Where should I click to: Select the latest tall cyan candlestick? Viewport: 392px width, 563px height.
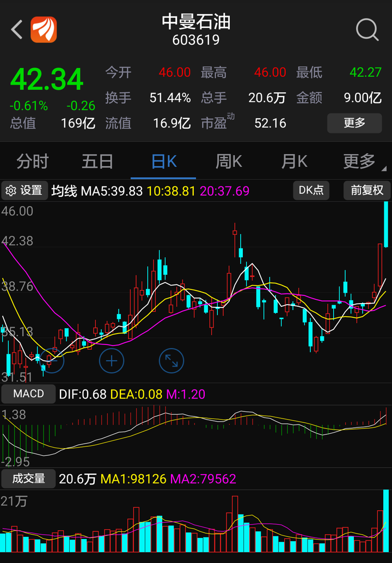click(x=386, y=225)
